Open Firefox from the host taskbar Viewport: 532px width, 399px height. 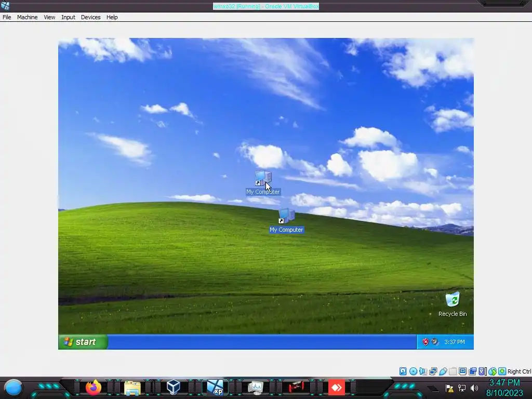click(x=94, y=387)
